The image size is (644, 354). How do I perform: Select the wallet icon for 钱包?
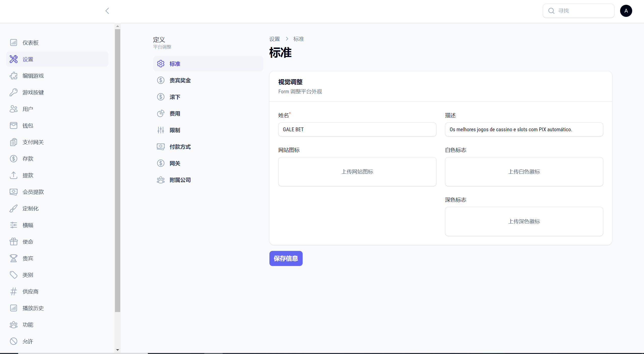(14, 125)
